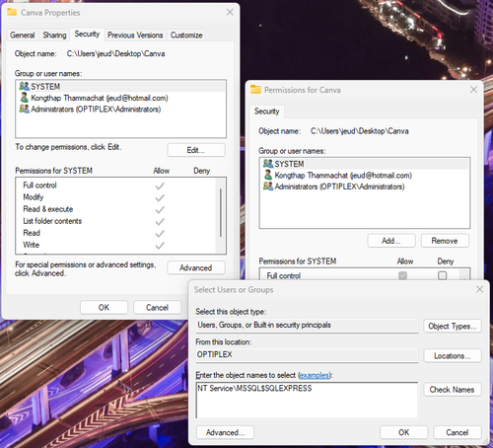Switch to the Customize tab
This screenshot has width=493, height=448.
coord(186,35)
